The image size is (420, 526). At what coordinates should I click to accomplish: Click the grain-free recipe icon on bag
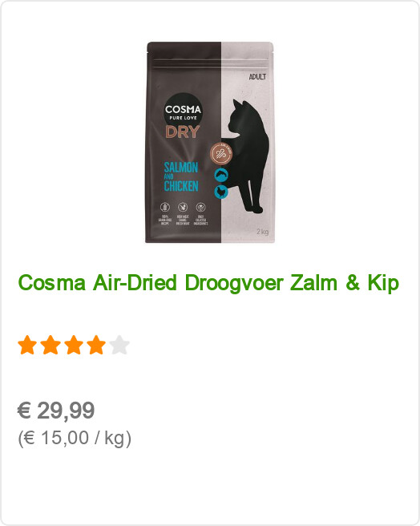click(164, 207)
